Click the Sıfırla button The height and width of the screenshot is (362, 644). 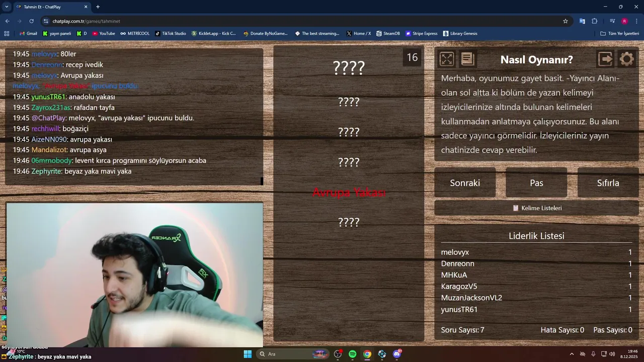(x=608, y=183)
